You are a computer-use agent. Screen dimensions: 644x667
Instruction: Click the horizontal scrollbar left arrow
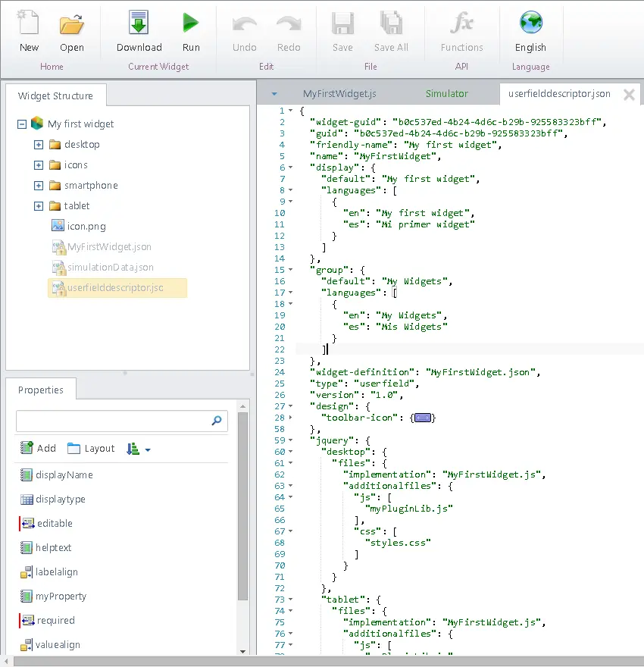click(x=6, y=661)
